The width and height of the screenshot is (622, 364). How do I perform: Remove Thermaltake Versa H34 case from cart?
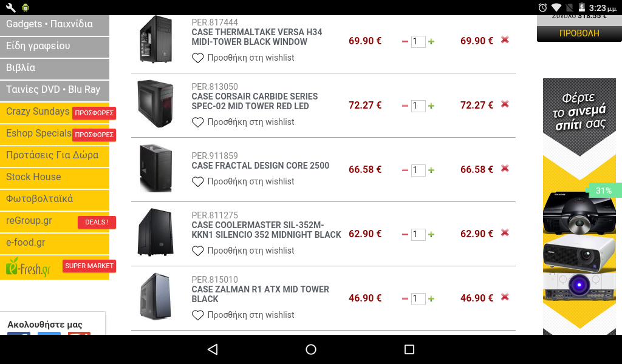(x=505, y=39)
